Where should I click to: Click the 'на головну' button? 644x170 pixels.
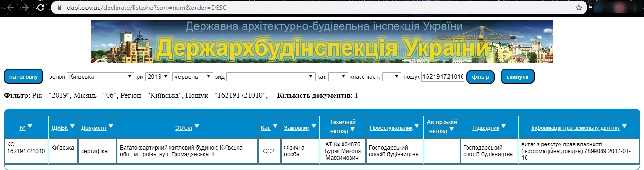pos(24,76)
